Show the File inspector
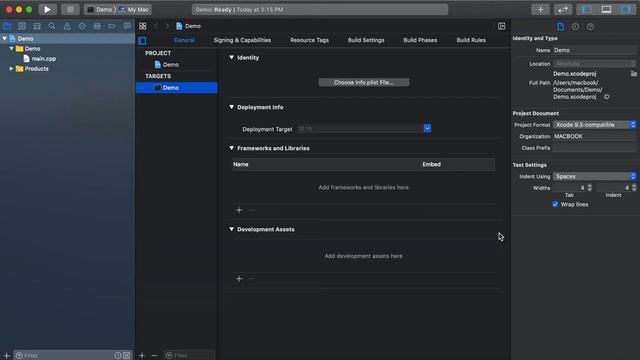The height and width of the screenshot is (360, 640). (560, 27)
